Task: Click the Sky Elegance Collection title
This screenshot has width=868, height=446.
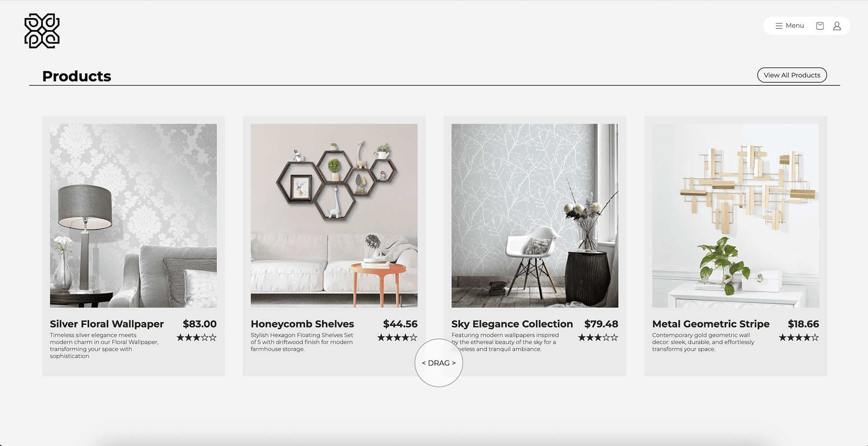Action: [x=512, y=324]
